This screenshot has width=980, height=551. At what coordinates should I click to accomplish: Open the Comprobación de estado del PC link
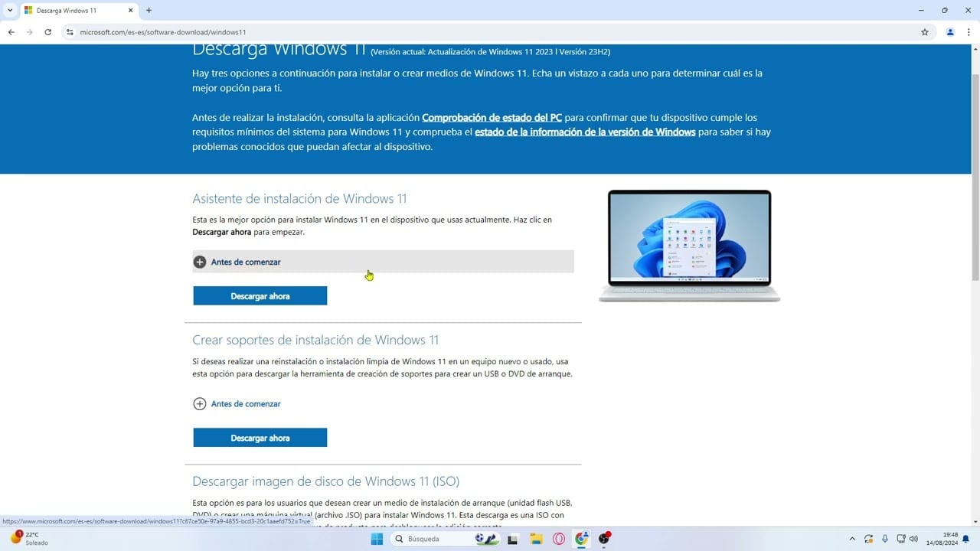point(492,118)
